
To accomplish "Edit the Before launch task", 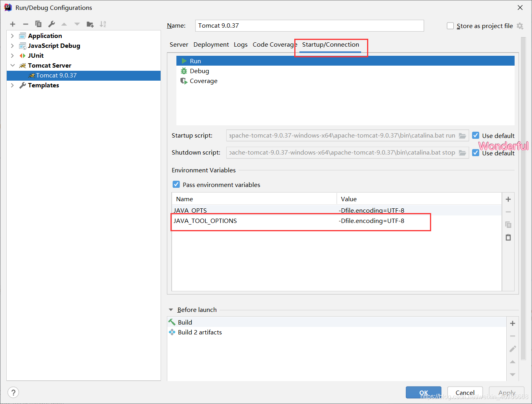I will tap(513, 349).
